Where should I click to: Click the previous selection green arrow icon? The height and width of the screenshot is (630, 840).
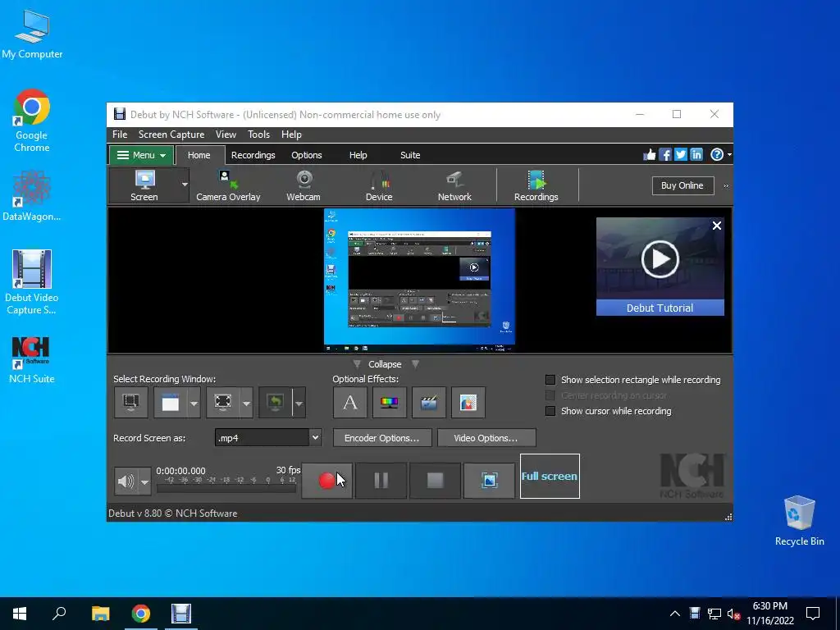click(276, 402)
